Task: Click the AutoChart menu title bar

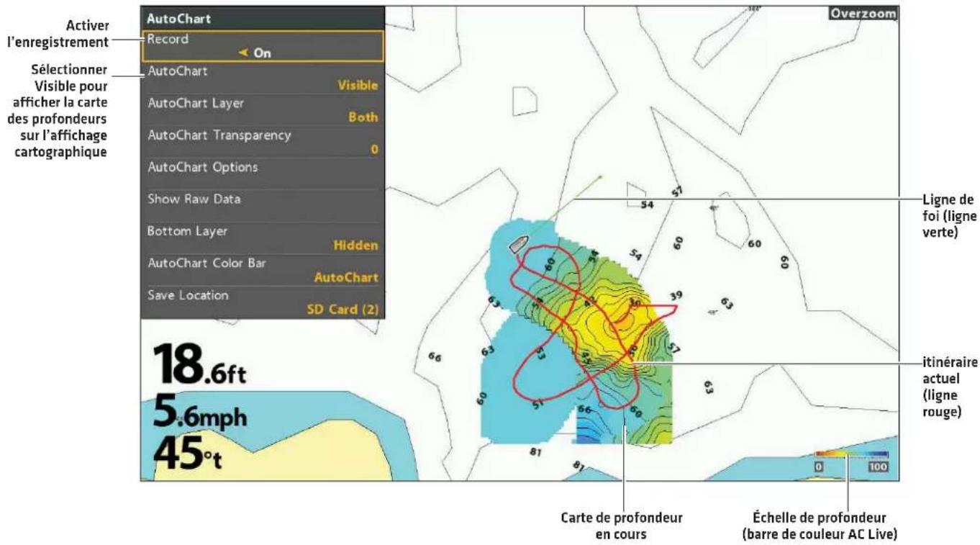Action: click(262, 19)
